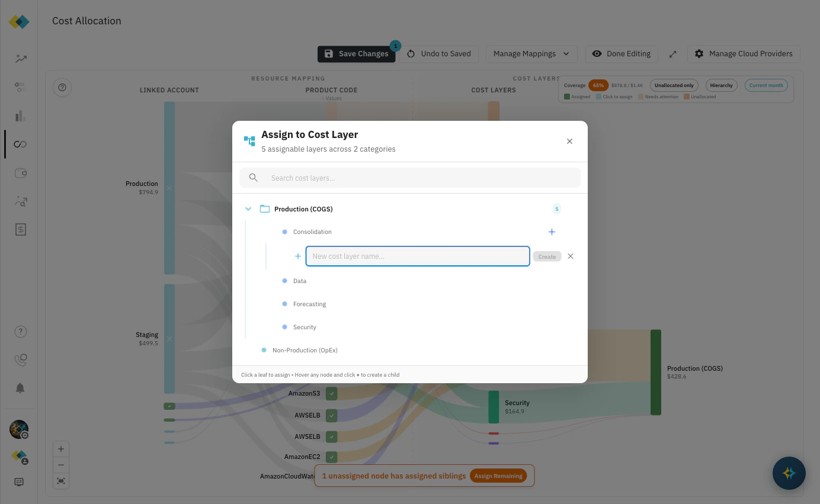Remove the Staging linked account node X

pyautogui.click(x=169, y=339)
